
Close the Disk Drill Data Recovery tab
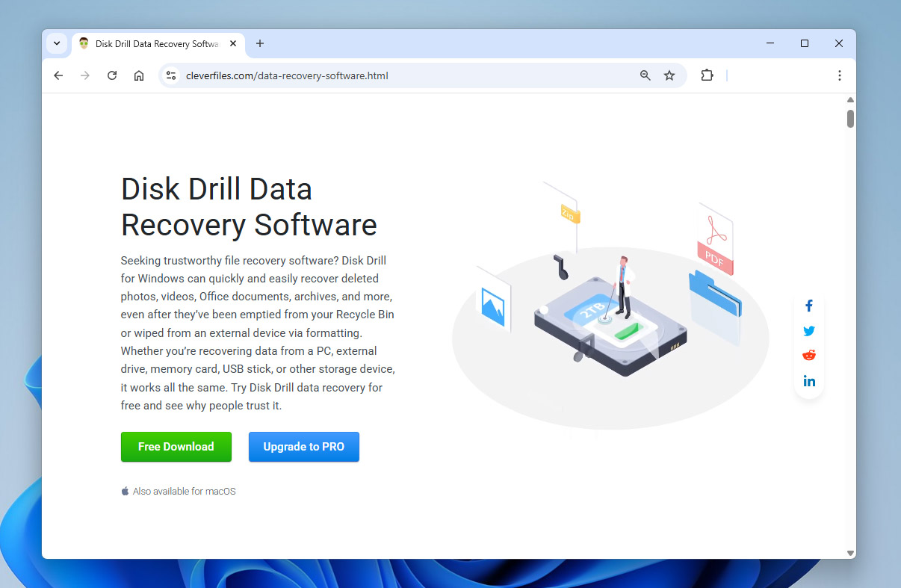coord(233,43)
